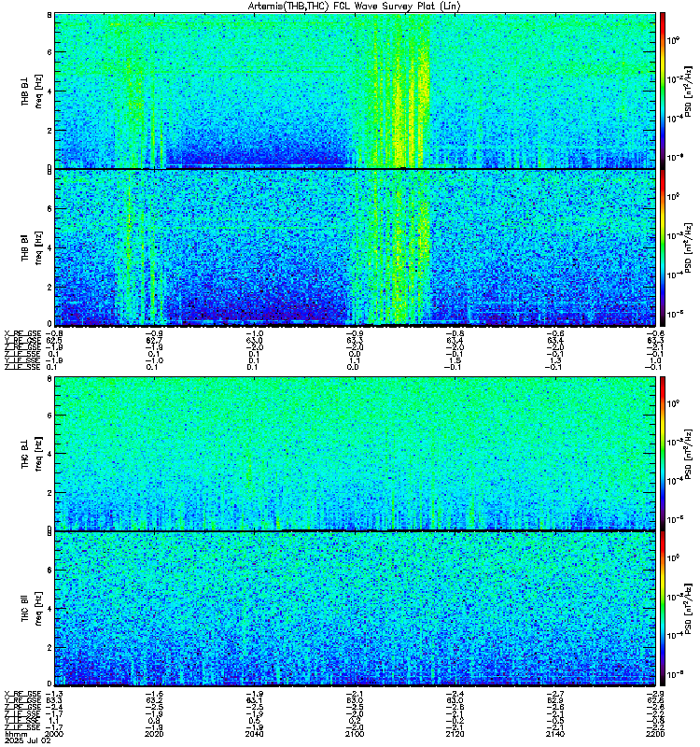Click the '6' Hz tick label on the THB B⊥ axis
This screenshot has width=700, height=747.
pyautogui.click(x=49, y=52)
